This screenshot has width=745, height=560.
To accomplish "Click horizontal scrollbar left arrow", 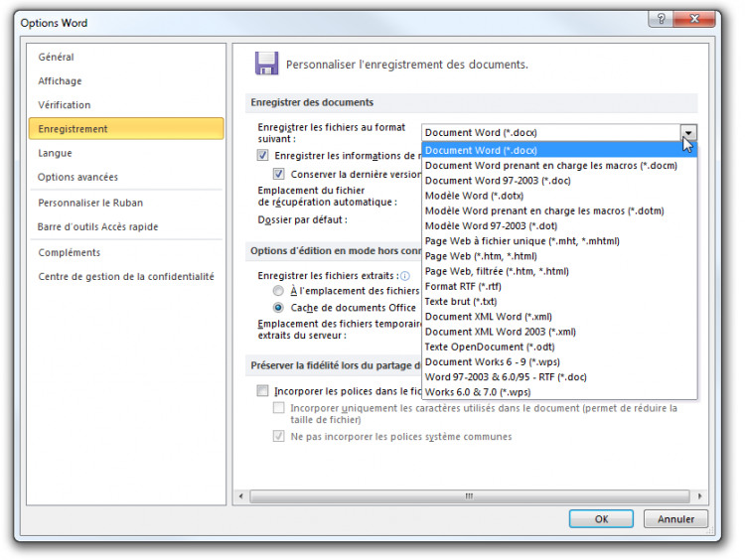I will (241, 496).
